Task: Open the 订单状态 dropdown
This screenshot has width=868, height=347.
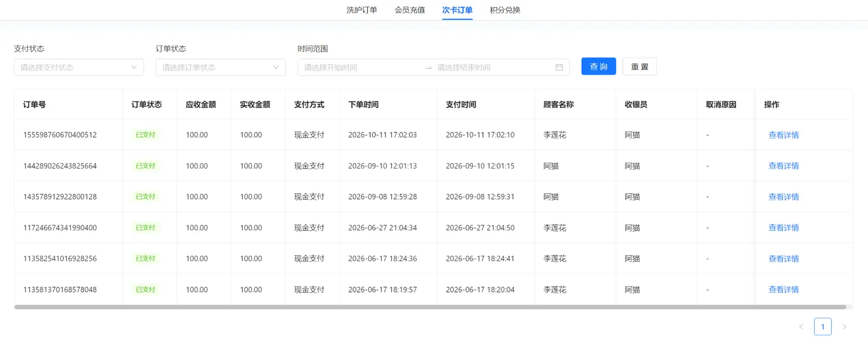Action: (x=221, y=67)
